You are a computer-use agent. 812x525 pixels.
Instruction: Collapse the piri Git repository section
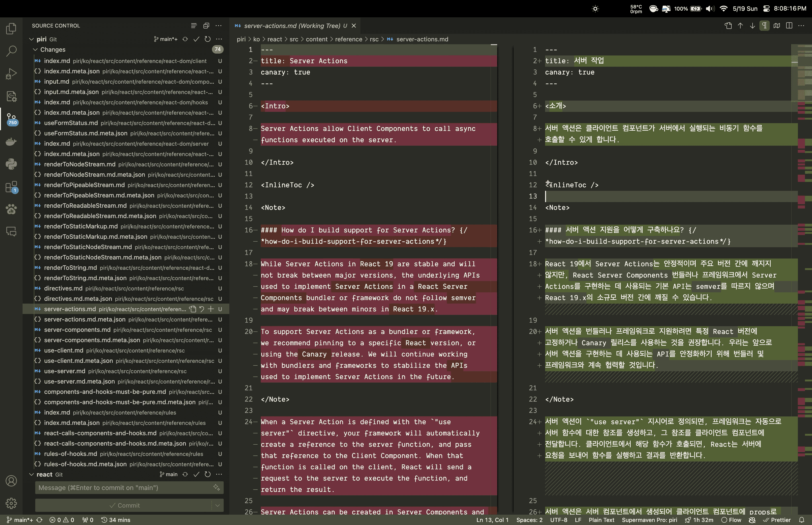click(31, 39)
